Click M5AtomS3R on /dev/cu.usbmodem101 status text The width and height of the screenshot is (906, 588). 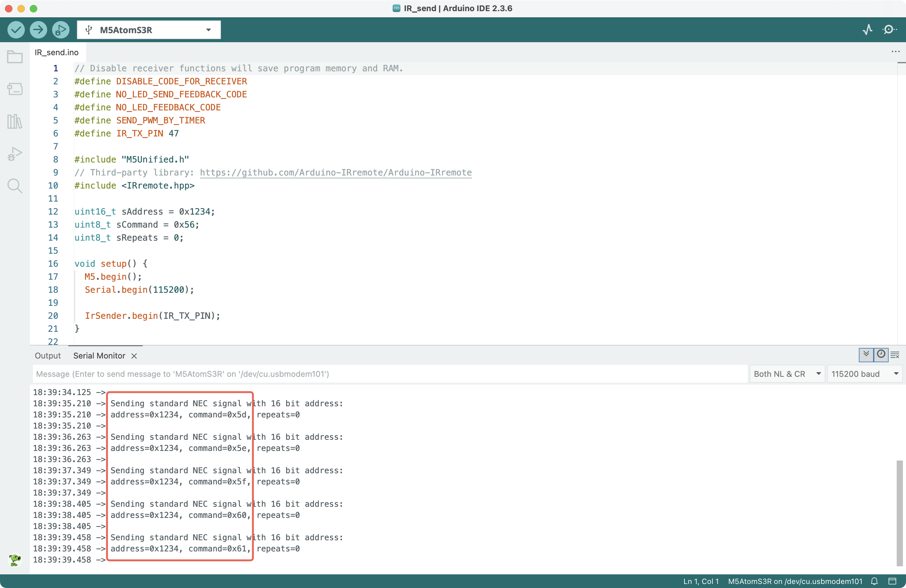click(x=795, y=581)
